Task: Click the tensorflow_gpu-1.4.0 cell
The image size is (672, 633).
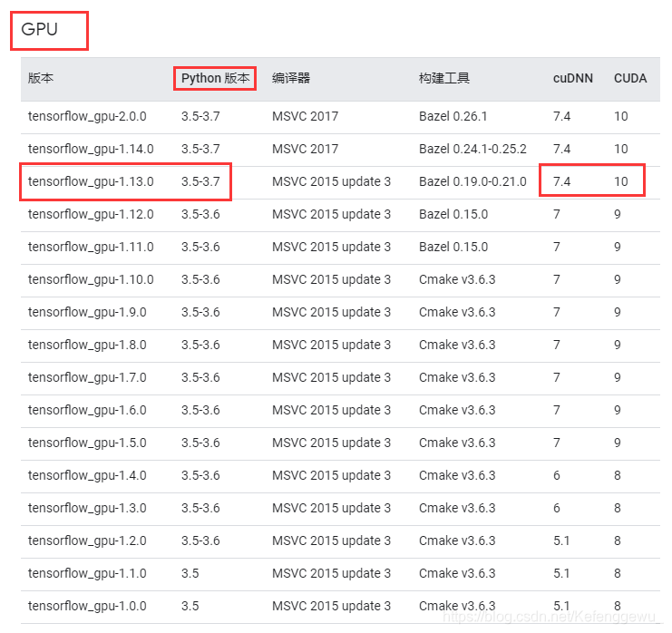Action: click(87, 475)
